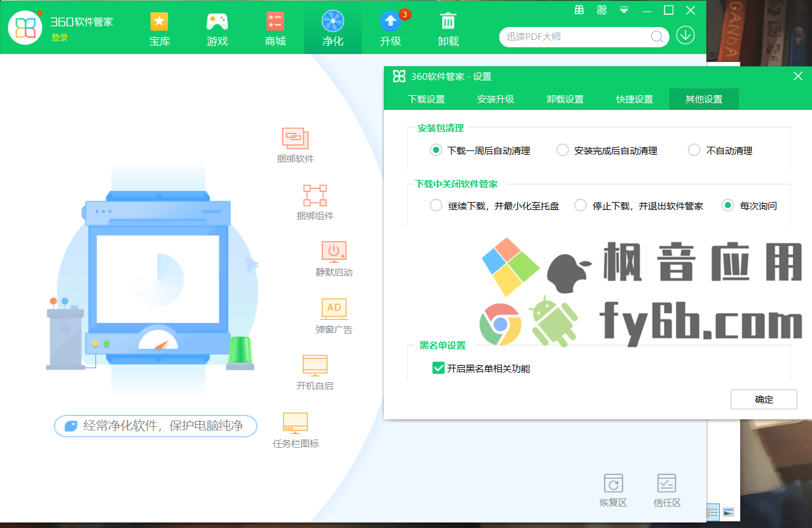Screen dimensions: 812x528
Task: Open the 恢复区 restore area
Action: (613, 490)
